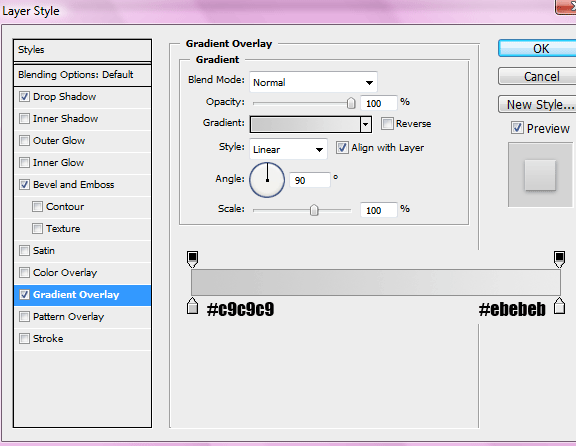Open the Style Linear dropdown
This screenshot has height=446, width=576.
pos(288,149)
